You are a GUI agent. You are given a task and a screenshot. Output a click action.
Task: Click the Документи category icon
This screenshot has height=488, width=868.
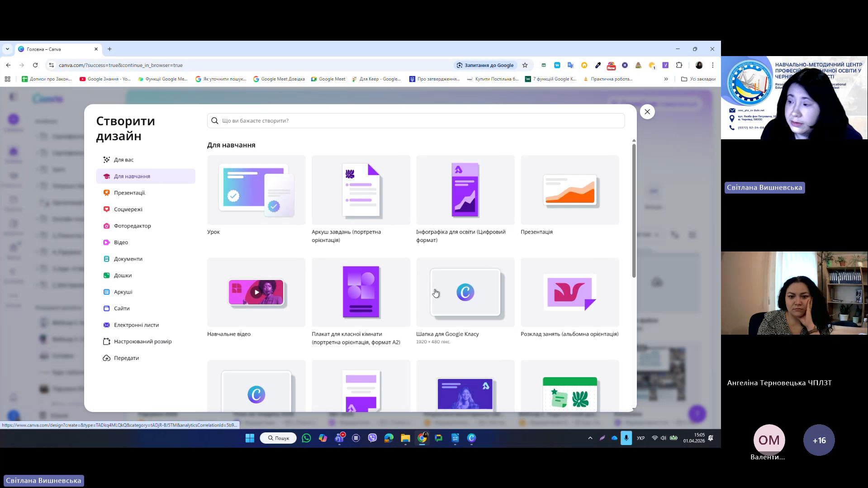106,259
